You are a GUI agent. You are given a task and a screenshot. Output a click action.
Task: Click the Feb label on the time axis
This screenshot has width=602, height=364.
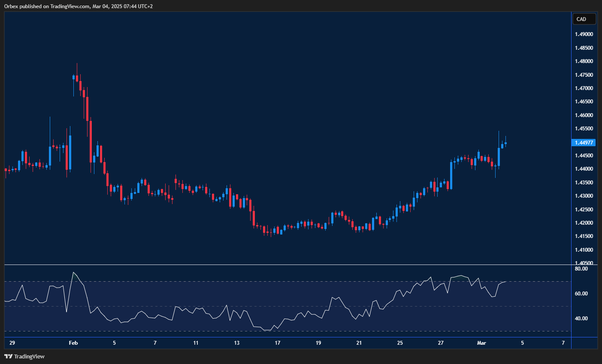[73, 343]
